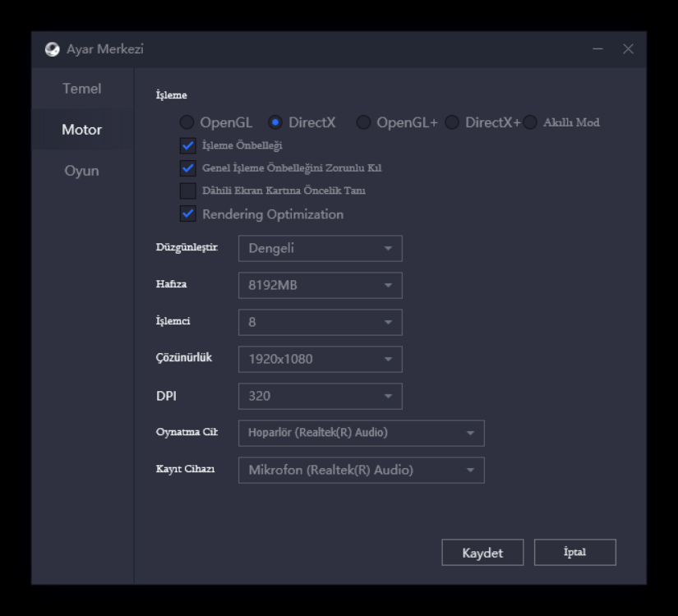Screen dimensions: 678x616
Task: Choose the DirectX+ radio option
Action: coord(452,122)
